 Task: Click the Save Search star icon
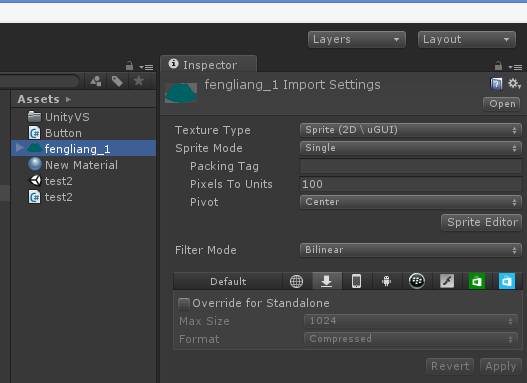click(x=138, y=81)
